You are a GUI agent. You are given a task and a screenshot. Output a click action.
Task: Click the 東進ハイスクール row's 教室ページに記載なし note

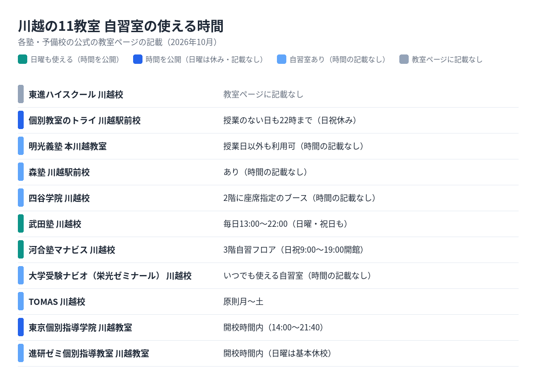pos(264,95)
